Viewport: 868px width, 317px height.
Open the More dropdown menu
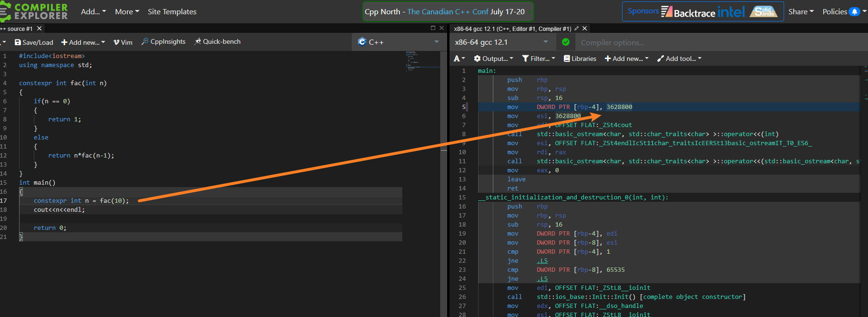pyautogui.click(x=127, y=11)
